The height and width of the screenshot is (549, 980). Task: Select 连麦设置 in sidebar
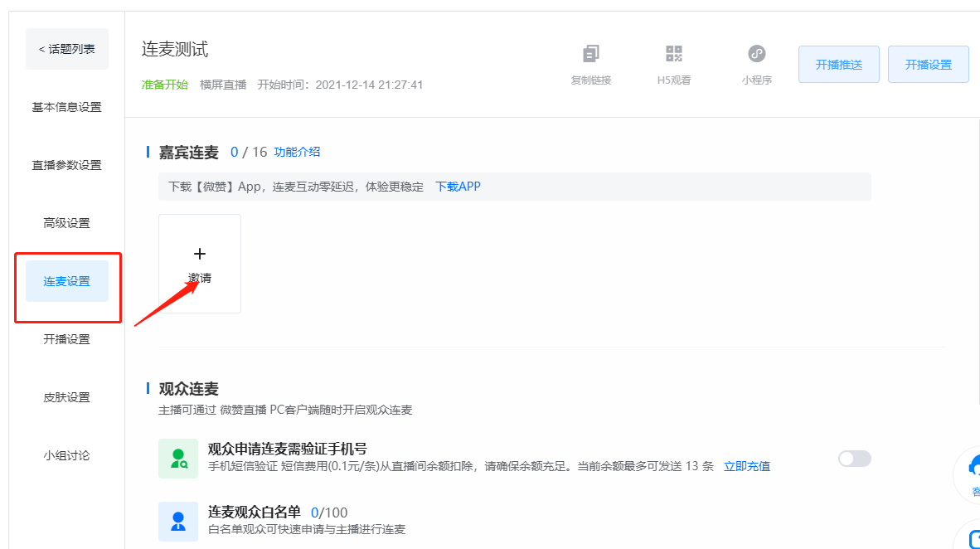[67, 281]
